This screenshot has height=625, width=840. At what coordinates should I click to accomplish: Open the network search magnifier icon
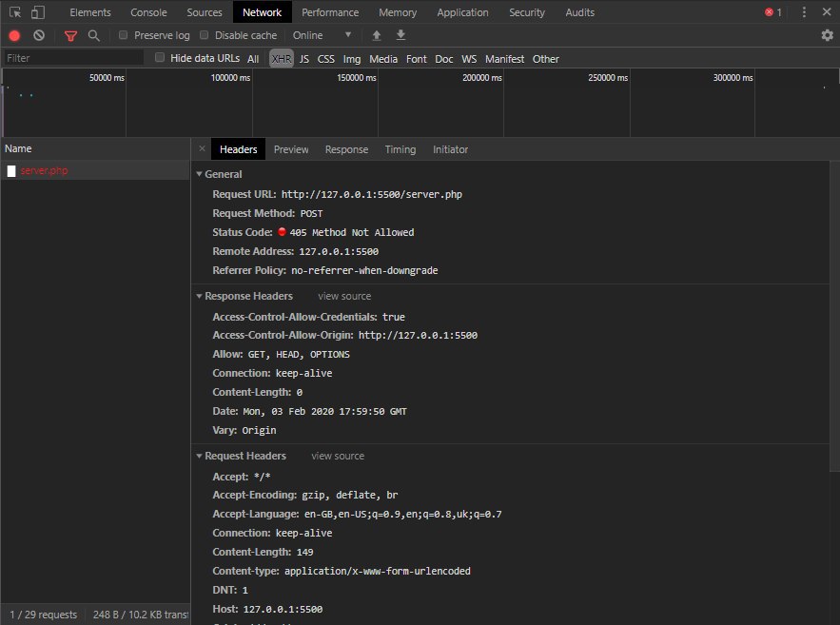[93, 35]
